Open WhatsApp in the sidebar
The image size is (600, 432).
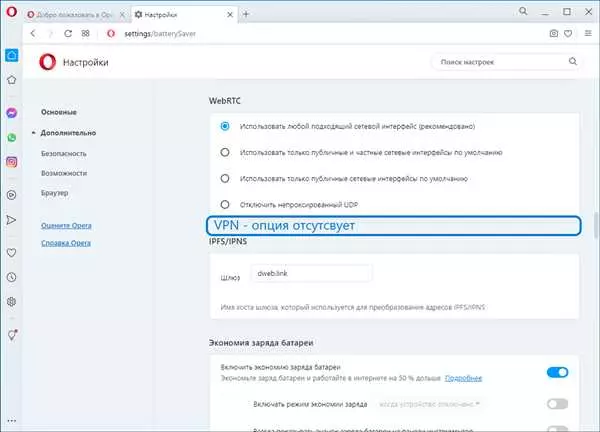coord(11,138)
